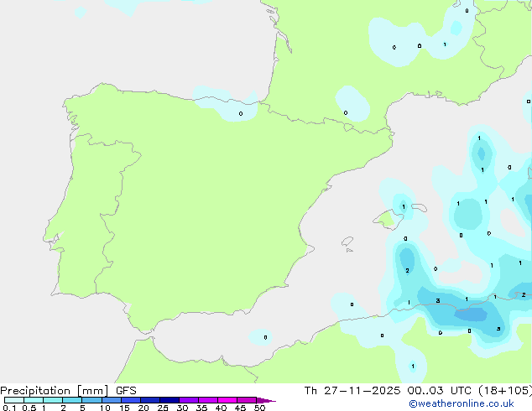
Task: Click the legend value label '0.1'
Action: coord(9,408)
